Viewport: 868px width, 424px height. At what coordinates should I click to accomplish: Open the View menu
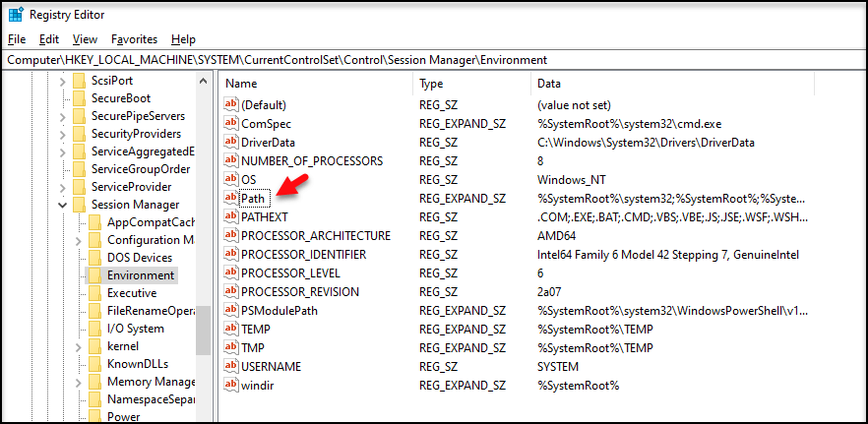point(85,39)
